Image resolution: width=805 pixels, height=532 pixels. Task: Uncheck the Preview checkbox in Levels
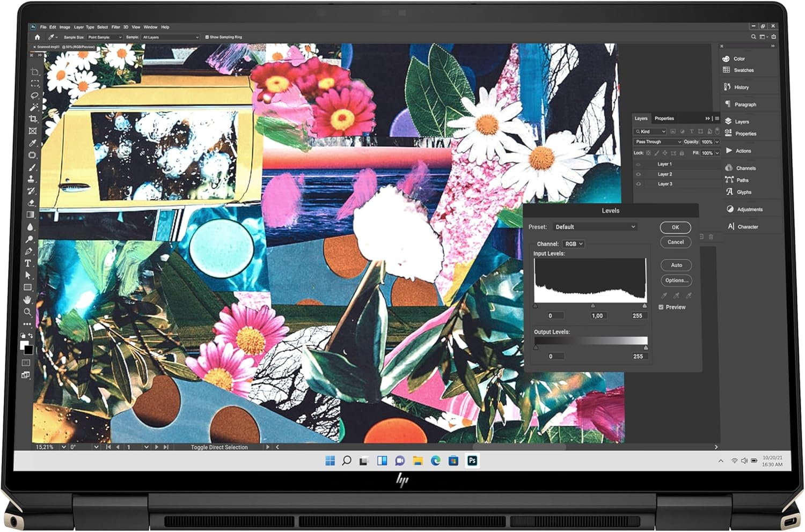(x=661, y=307)
